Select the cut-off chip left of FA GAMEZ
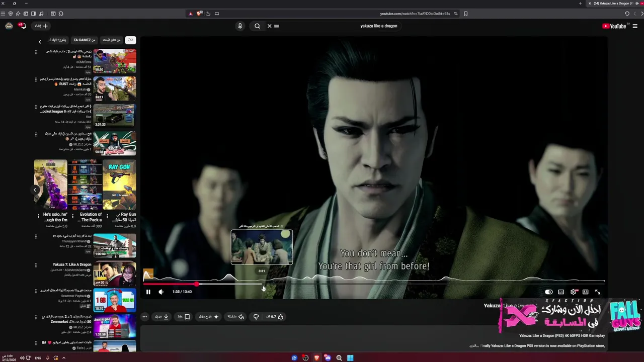The image size is (644, 362). 58,40
